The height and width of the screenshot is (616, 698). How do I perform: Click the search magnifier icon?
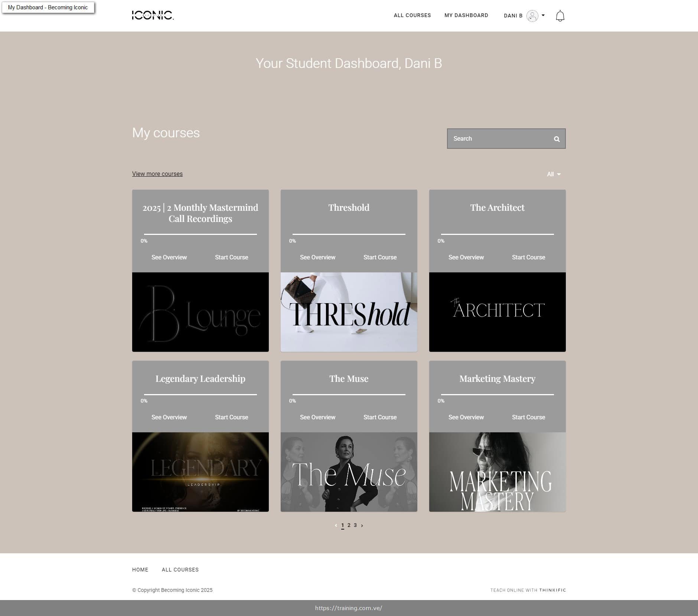click(557, 139)
